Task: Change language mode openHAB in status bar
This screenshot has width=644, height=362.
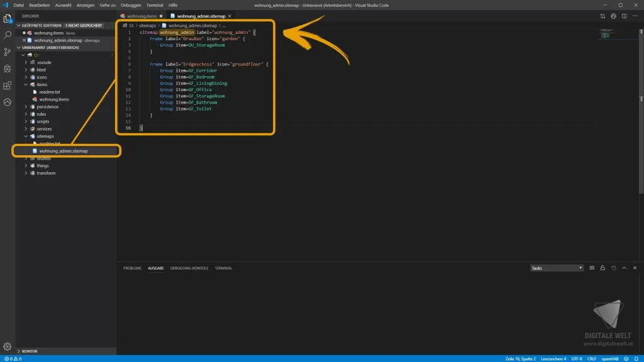Action: click(x=610, y=359)
